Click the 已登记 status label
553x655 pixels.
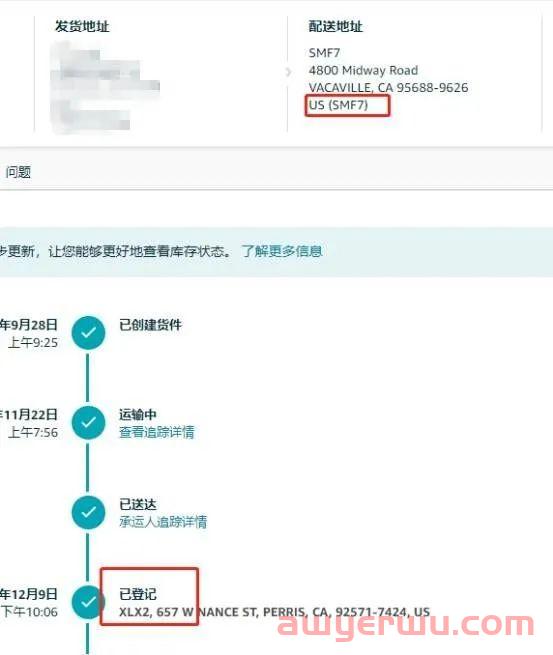[138, 594]
